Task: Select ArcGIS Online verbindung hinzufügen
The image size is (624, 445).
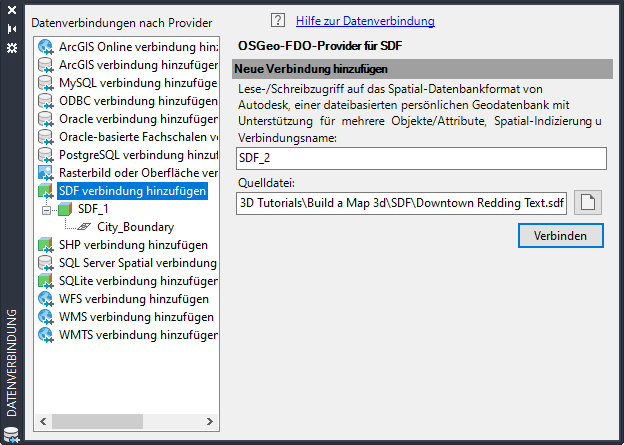Action: click(x=138, y=47)
